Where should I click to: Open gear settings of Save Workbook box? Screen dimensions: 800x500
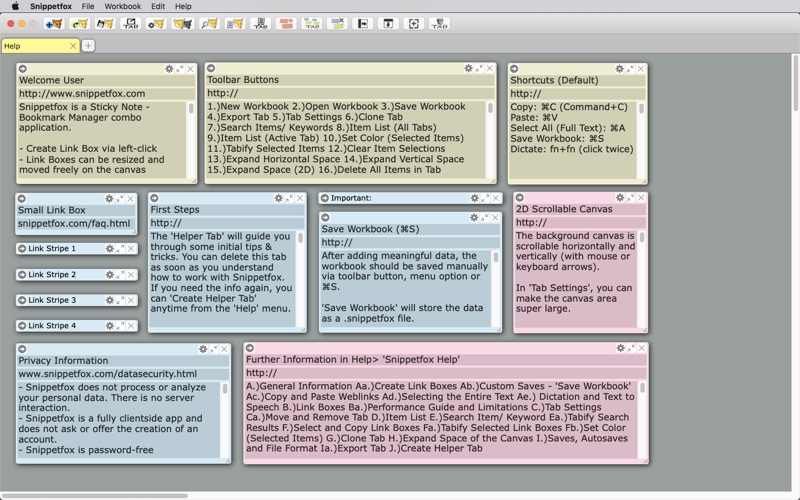(474, 218)
